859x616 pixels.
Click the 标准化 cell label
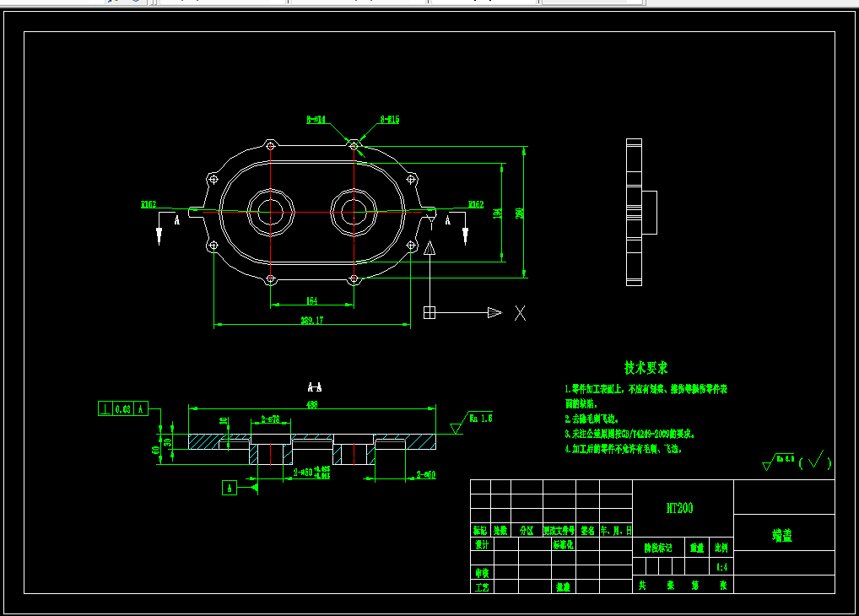(x=563, y=545)
